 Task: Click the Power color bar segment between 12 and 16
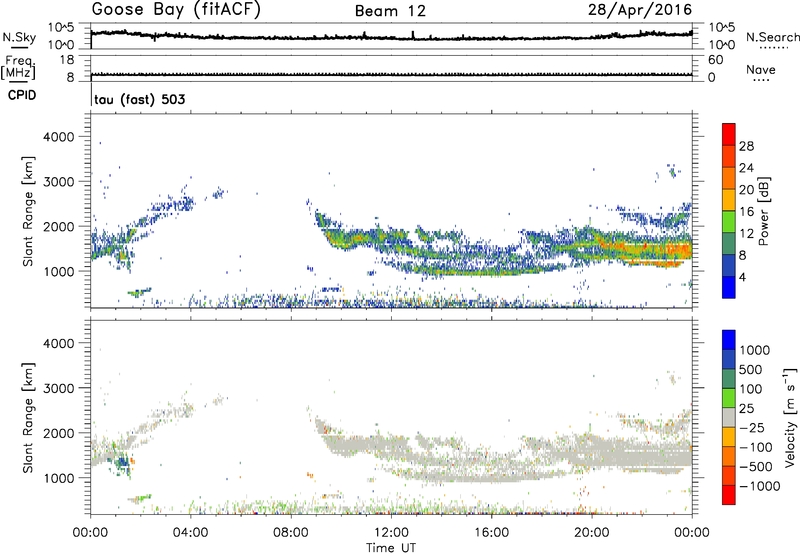click(729, 221)
